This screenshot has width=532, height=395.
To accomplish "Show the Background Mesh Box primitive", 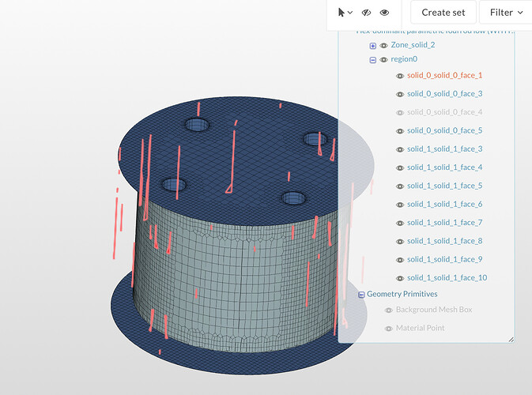I will 388,310.
